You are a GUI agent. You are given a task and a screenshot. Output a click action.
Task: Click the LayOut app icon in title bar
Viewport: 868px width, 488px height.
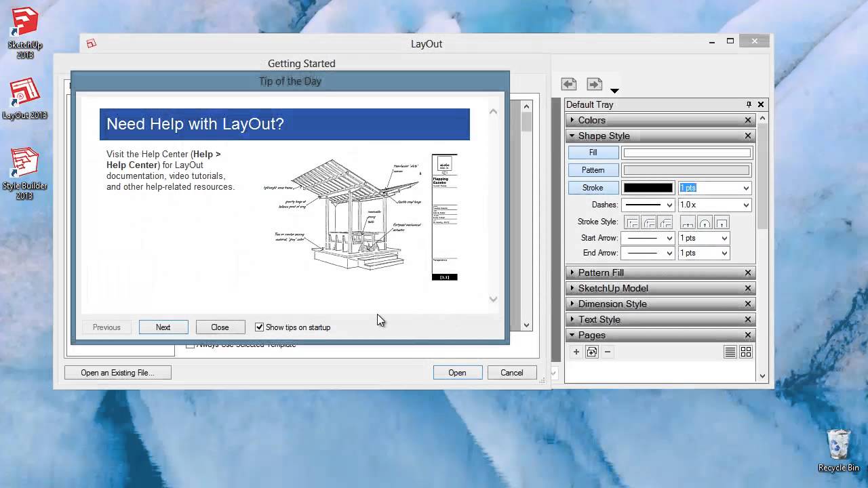tap(91, 43)
